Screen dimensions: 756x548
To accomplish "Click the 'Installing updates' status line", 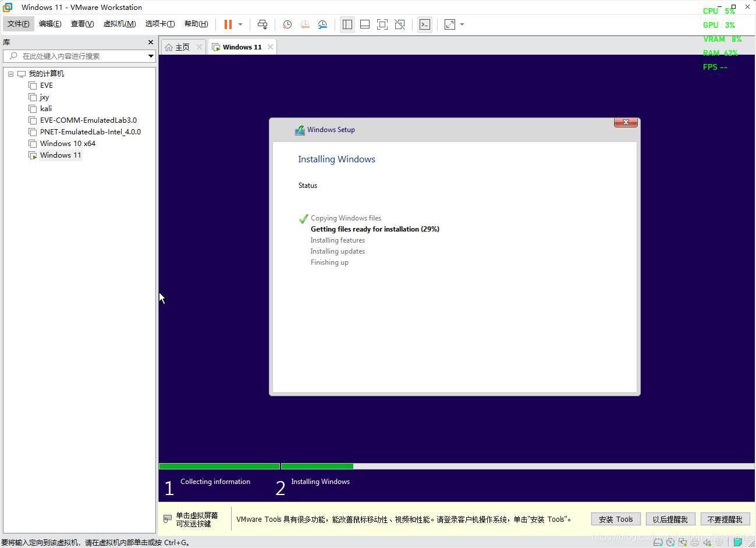I will click(x=338, y=251).
